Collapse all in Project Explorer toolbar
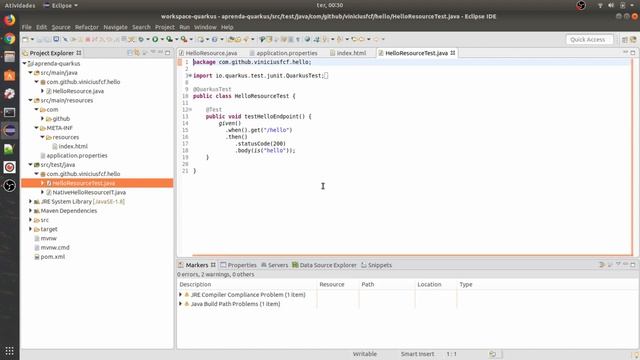 (130, 53)
